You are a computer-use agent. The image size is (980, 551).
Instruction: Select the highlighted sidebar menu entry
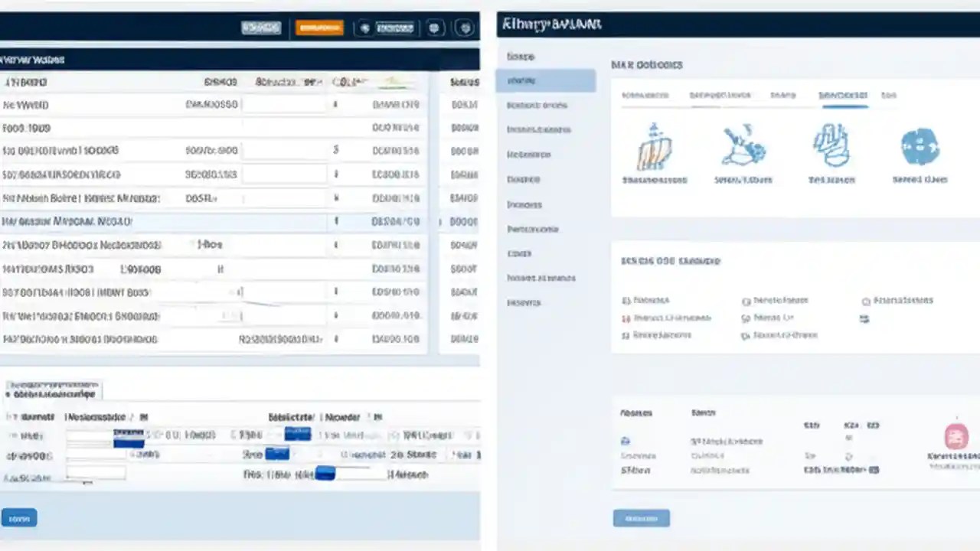coord(545,80)
